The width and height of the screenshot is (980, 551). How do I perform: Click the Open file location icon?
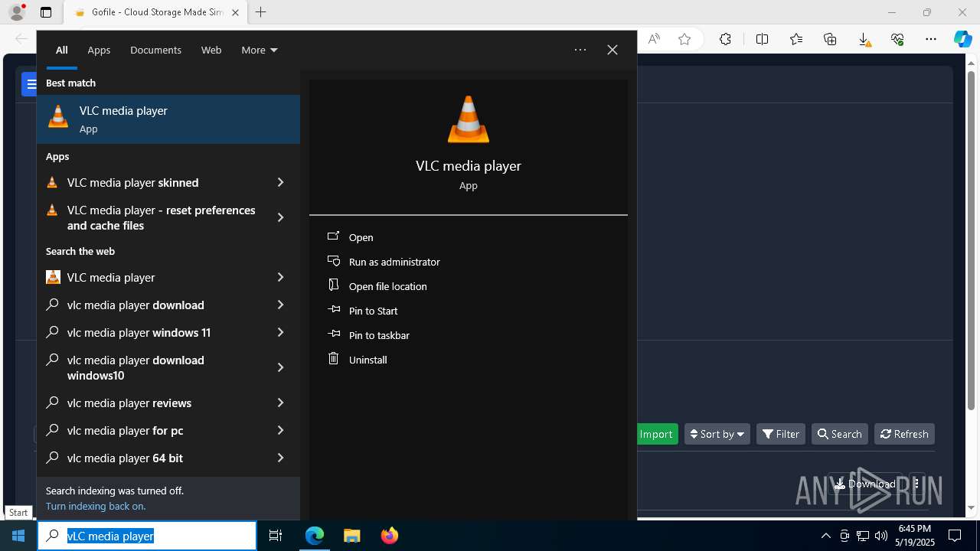pos(333,285)
